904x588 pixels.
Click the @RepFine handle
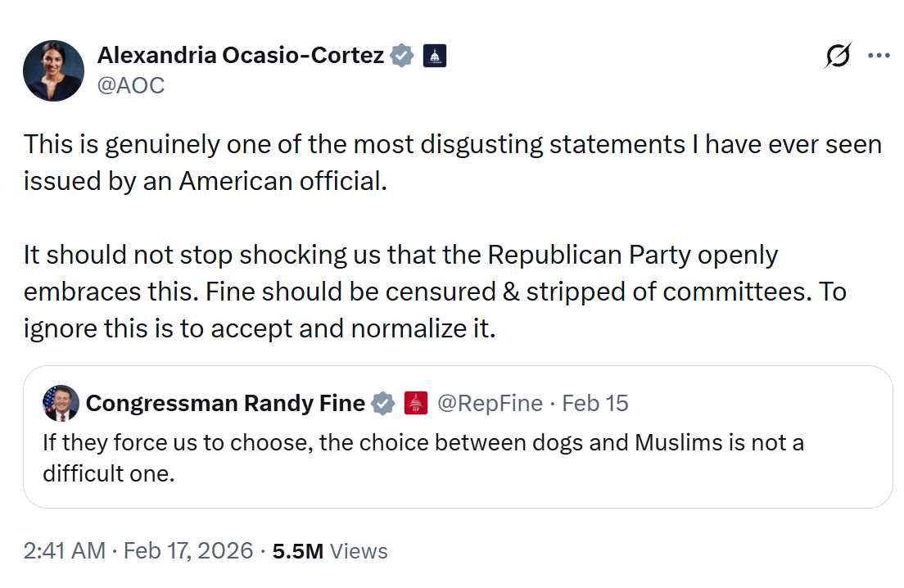point(490,403)
